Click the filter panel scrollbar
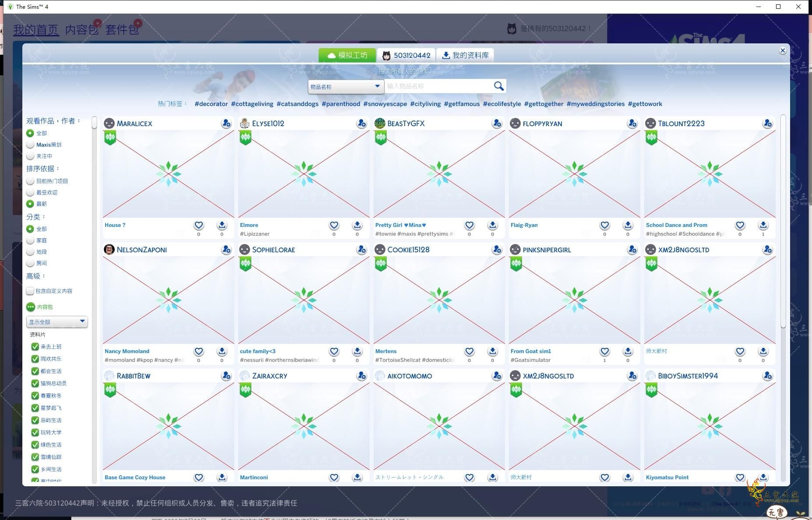Screen dimensions: 812x520 coord(94,123)
